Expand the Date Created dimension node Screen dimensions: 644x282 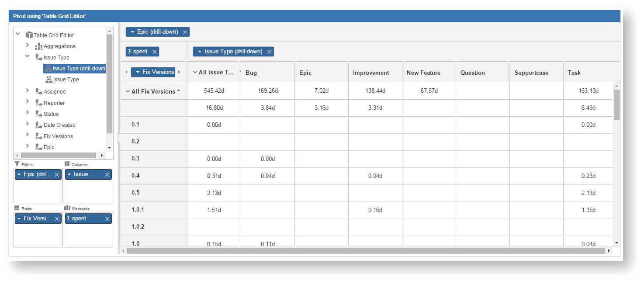click(28, 124)
